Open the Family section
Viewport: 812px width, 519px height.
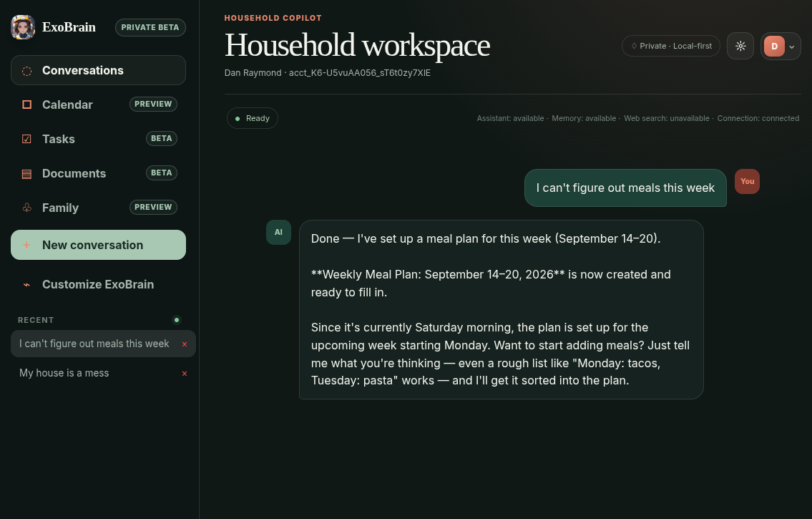[x=99, y=208]
